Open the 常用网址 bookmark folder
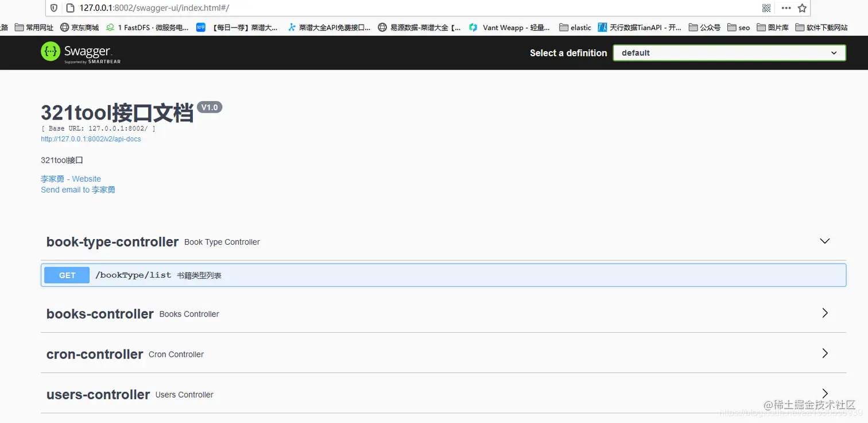The image size is (868, 423). pos(34,27)
